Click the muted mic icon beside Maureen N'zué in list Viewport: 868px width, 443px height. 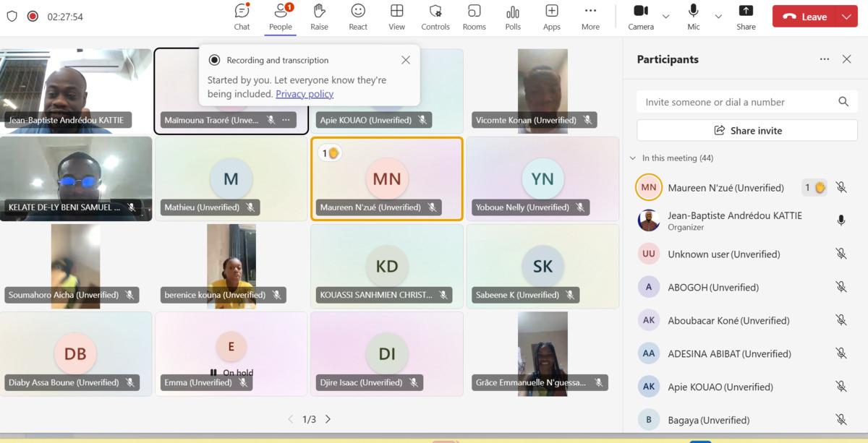pos(841,188)
